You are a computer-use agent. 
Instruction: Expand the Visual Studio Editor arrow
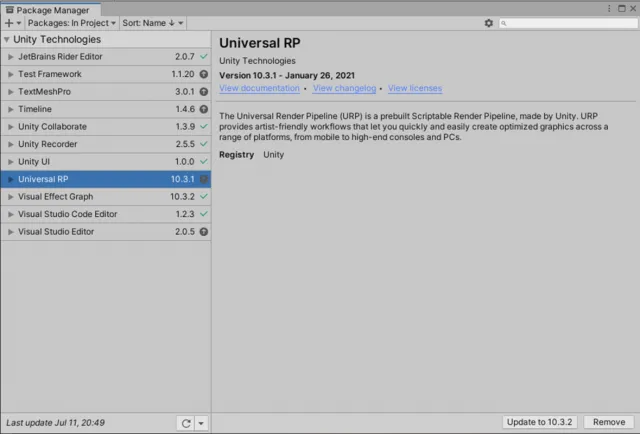(11, 232)
